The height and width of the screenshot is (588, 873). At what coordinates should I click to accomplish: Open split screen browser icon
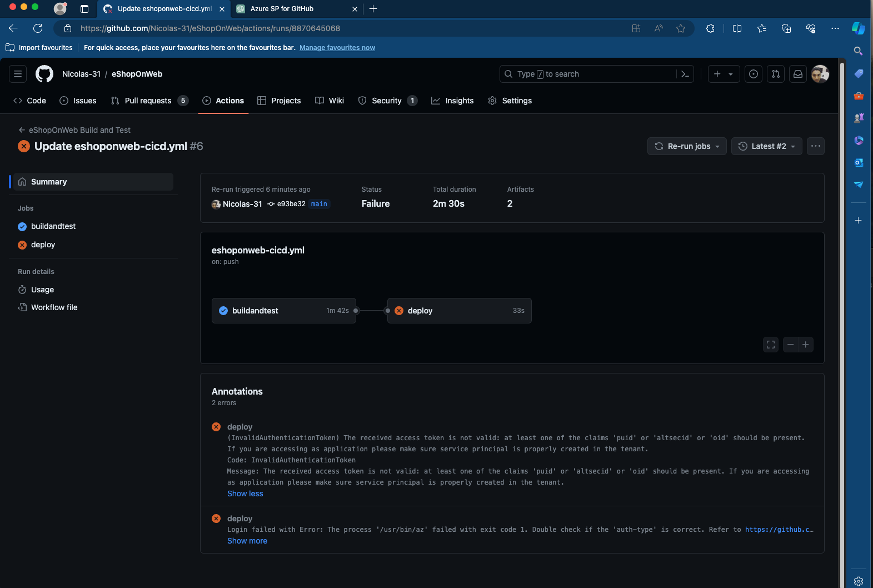point(737,28)
